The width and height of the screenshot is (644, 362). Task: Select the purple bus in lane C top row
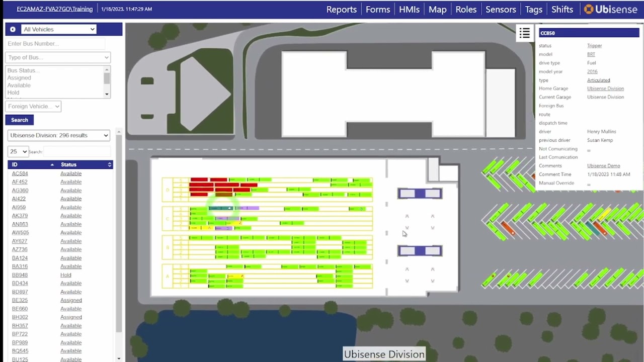247,208
